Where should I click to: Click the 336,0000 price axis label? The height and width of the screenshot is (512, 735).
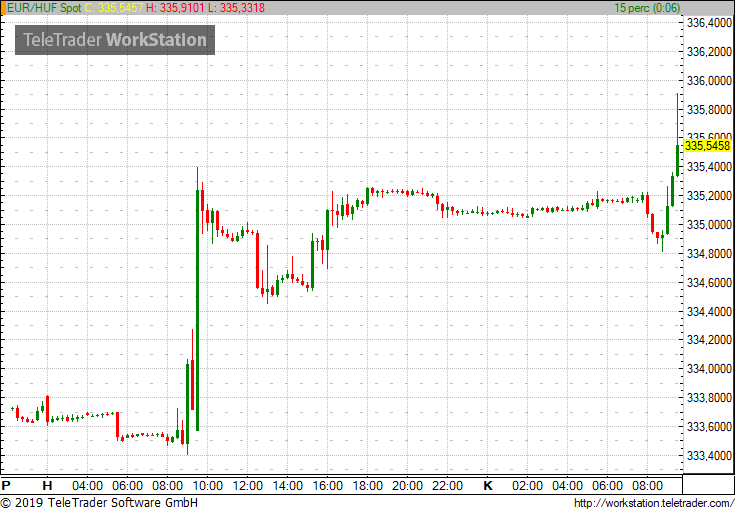[x=708, y=81]
